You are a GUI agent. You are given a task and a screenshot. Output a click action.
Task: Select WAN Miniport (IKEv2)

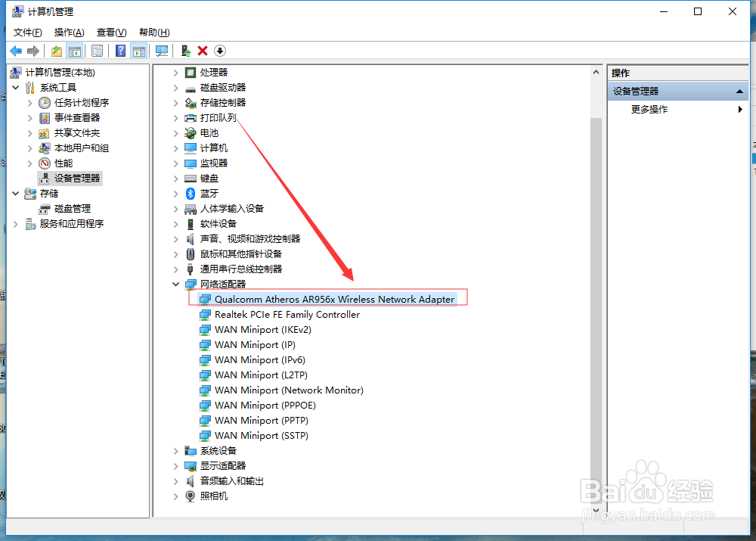coord(263,330)
